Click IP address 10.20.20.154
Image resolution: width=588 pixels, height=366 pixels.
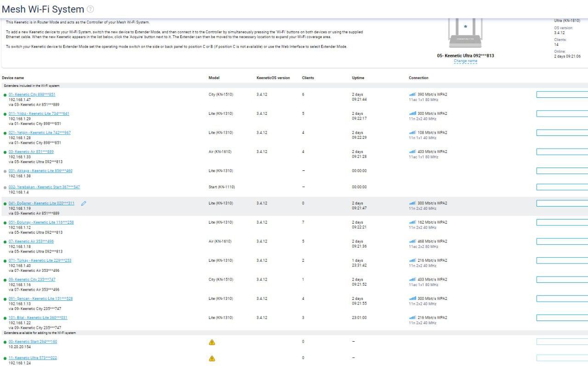pos(20,347)
